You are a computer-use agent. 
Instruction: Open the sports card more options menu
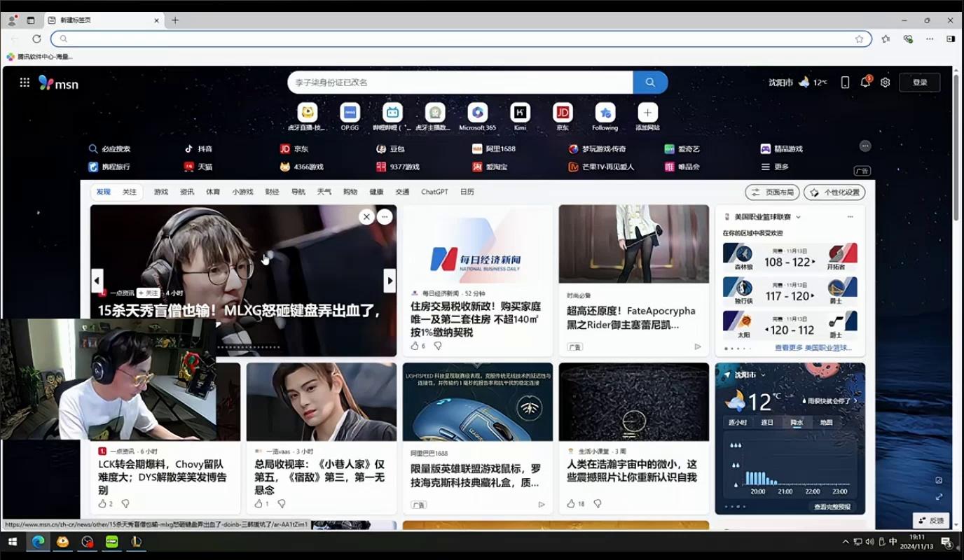coord(851,217)
